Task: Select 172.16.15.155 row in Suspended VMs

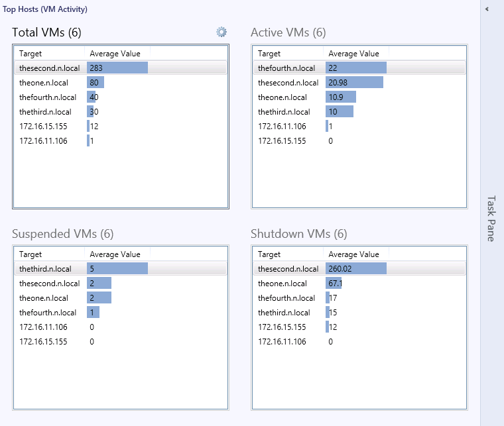Action: click(x=43, y=342)
